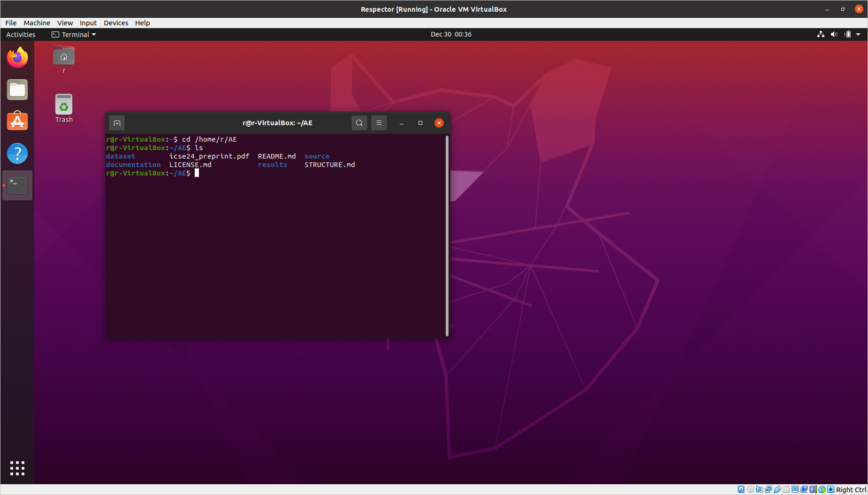Open the Trash desktop icon
The height and width of the screenshot is (495, 868).
click(64, 109)
